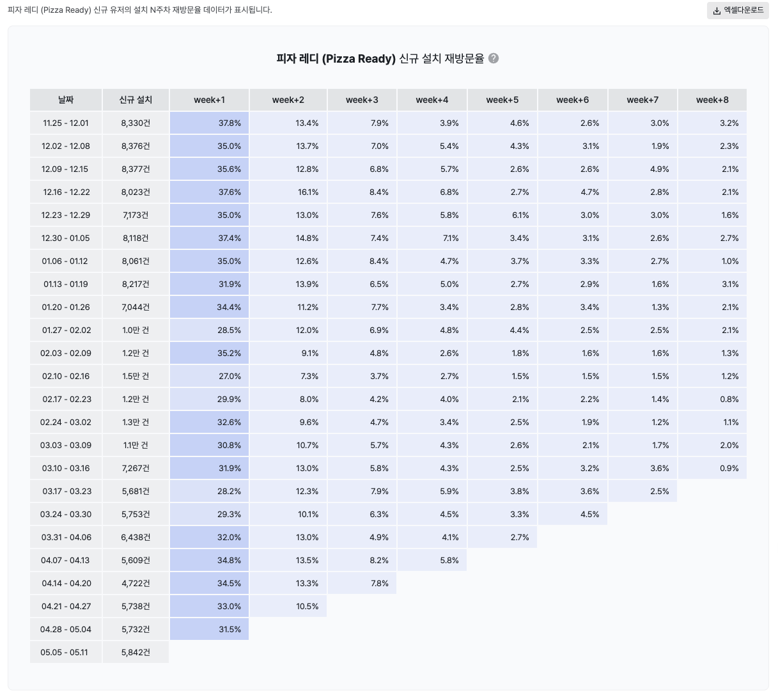The width and height of the screenshot is (778, 700).
Task: Click the week+1 column header
Action: (x=209, y=100)
